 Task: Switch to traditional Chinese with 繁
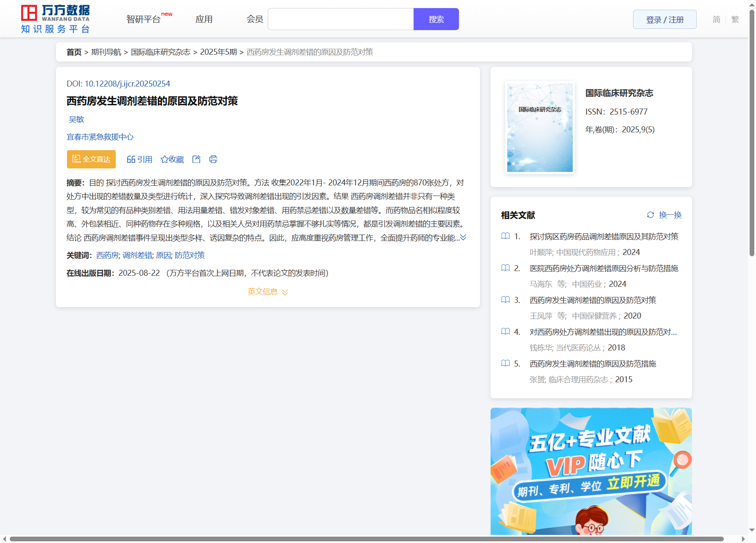pyautogui.click(x=735, y=20)
